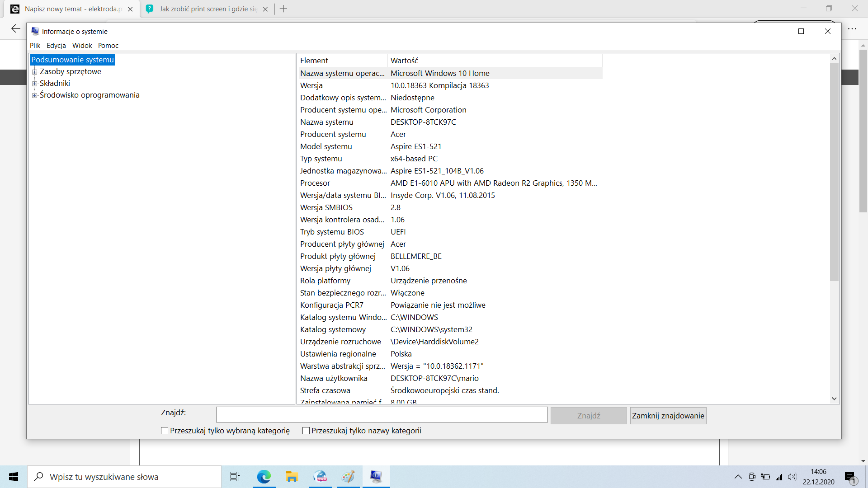This screenshot has width=868, height=488.
Task: Expand the Środowisko oprogramowania node
Action: tap(34, 95)
